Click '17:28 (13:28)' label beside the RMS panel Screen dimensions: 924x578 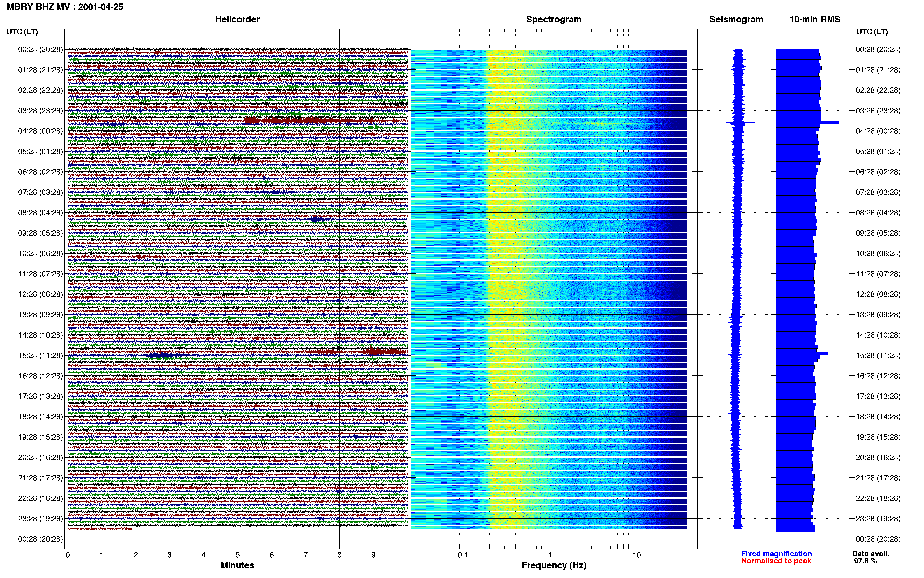(878, 396)
